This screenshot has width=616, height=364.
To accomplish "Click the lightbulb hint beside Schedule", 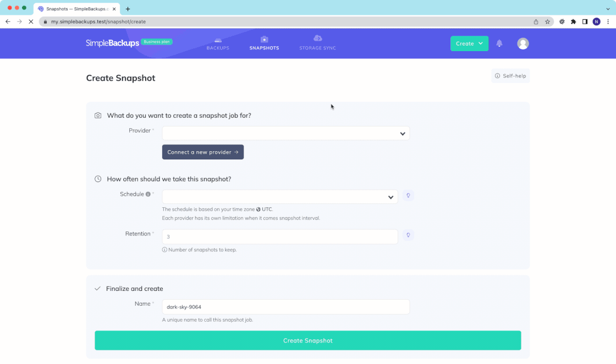I will (408, 196).
